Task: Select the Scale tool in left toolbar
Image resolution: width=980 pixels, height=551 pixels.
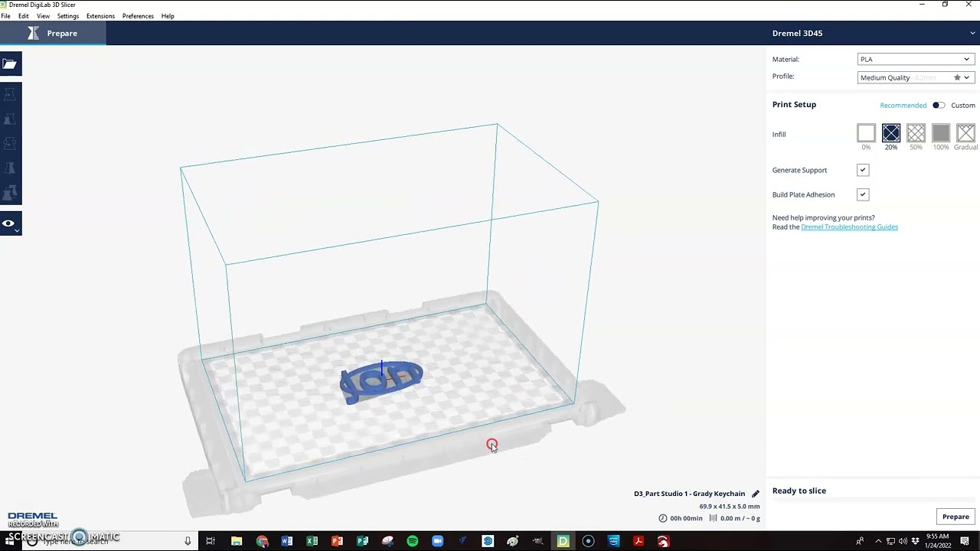Action: point(10,119)
